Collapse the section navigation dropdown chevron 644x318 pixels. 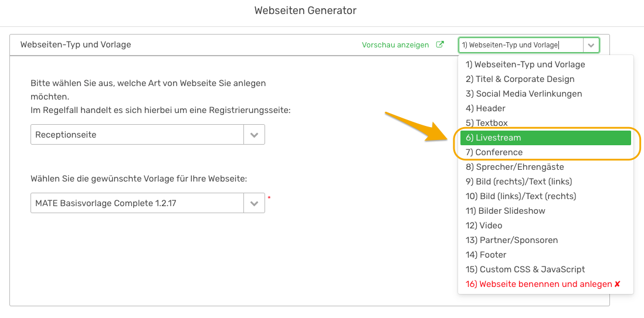click(x=591, y=45)
